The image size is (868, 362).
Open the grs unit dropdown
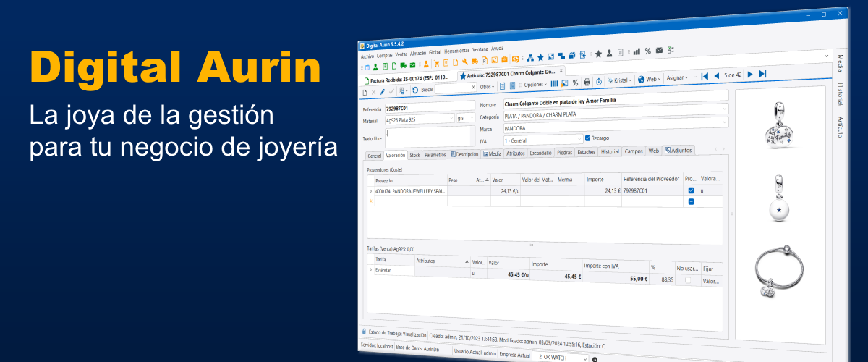coord(471,118)
